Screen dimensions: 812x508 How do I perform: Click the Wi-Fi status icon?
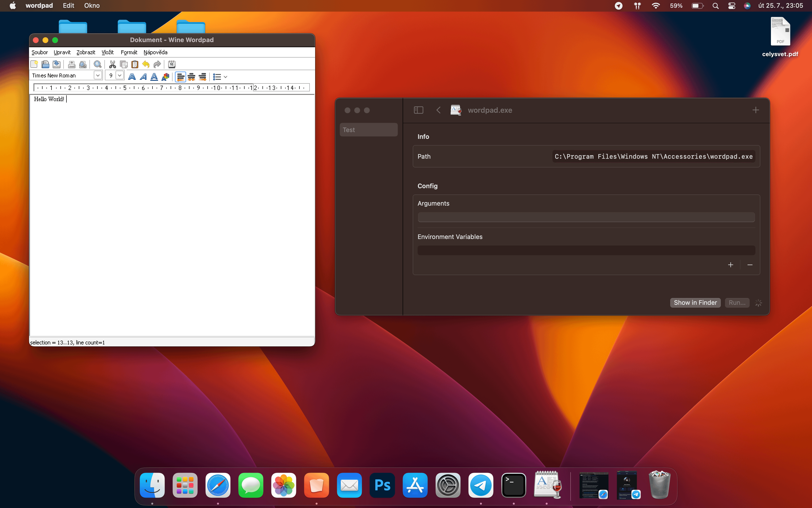click(x=656, y=6)
